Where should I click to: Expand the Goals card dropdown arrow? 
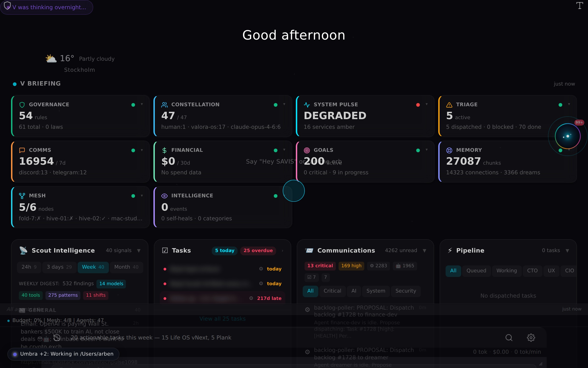coord(427,150)
